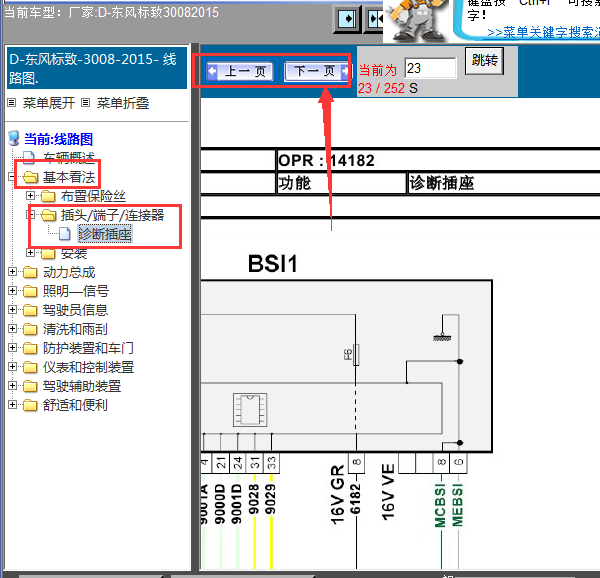Go to previous page with 上一页 button

pyautogui.click(x=240, y=71)
